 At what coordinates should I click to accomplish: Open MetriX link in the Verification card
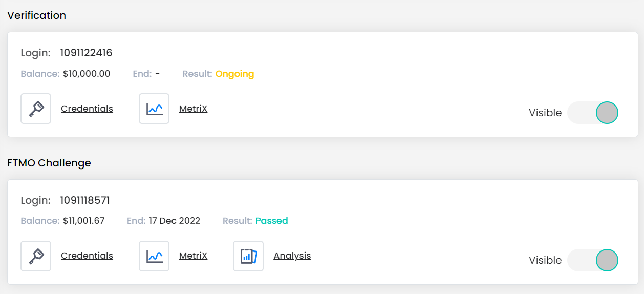(x=193, y=109)
